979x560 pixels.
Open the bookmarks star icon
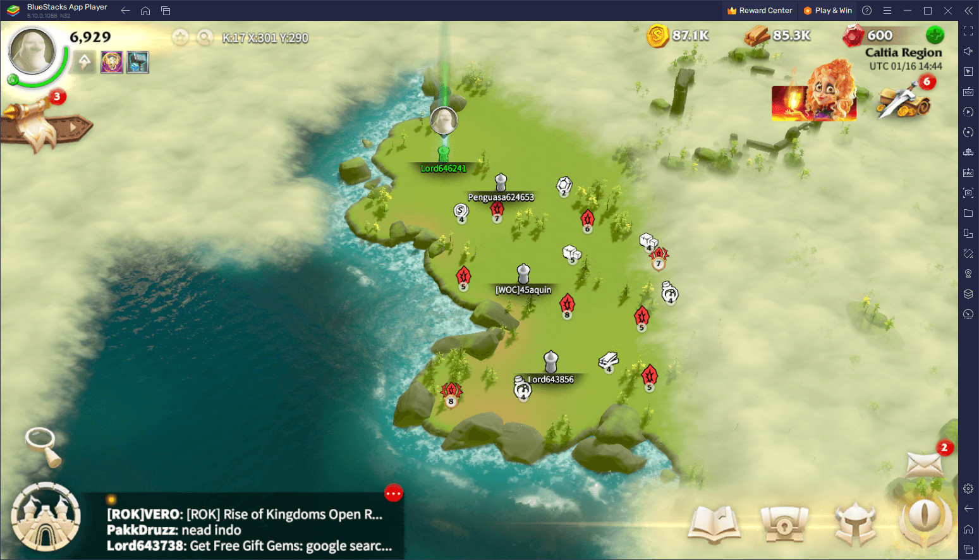click(180, 37)
